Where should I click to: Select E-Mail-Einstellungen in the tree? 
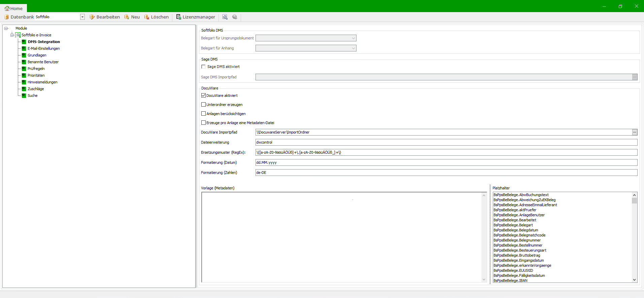click(43, 48)
